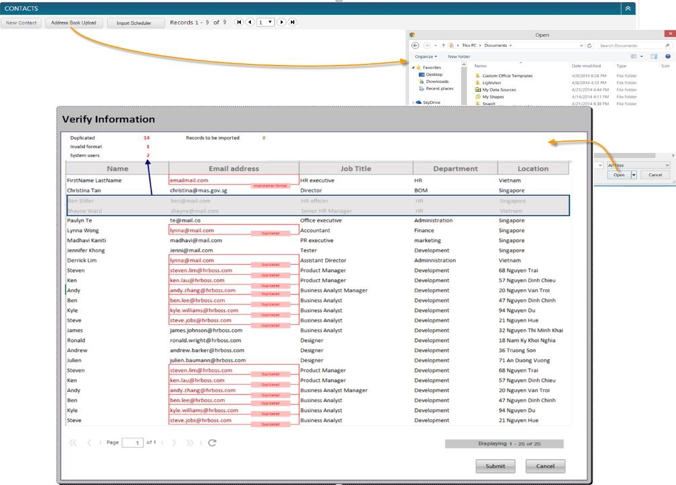
Task: Click the james.johnson@hrboss.com email cell
Action: click(206, 330)
